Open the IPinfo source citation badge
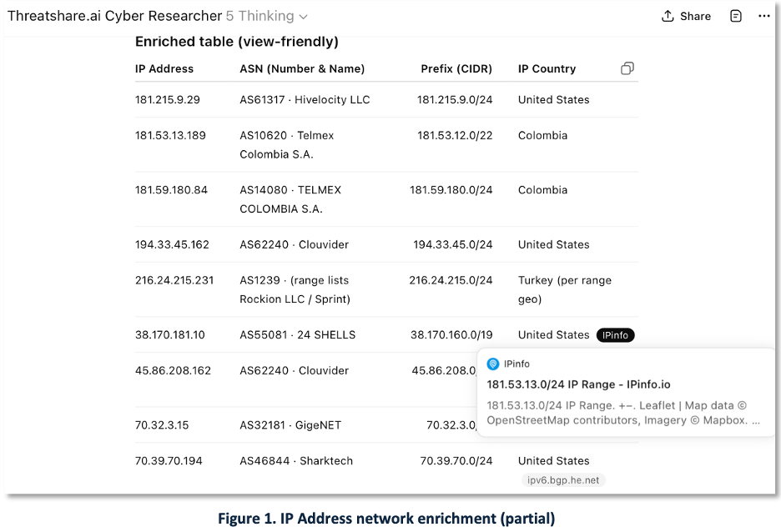 coord(615,335)
